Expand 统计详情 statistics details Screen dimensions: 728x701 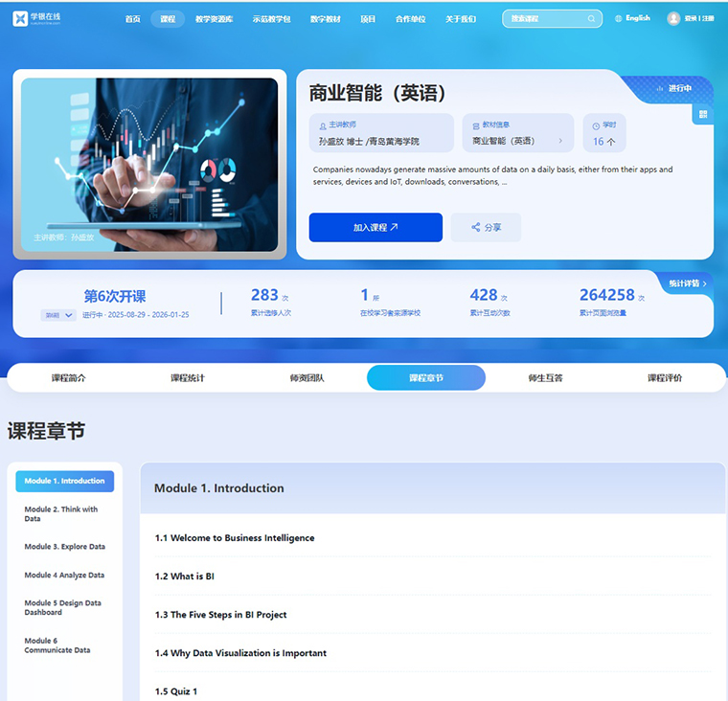coord(688,283)
